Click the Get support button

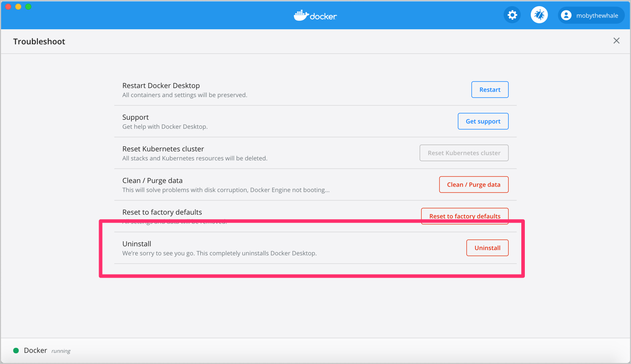coord(483,121)
